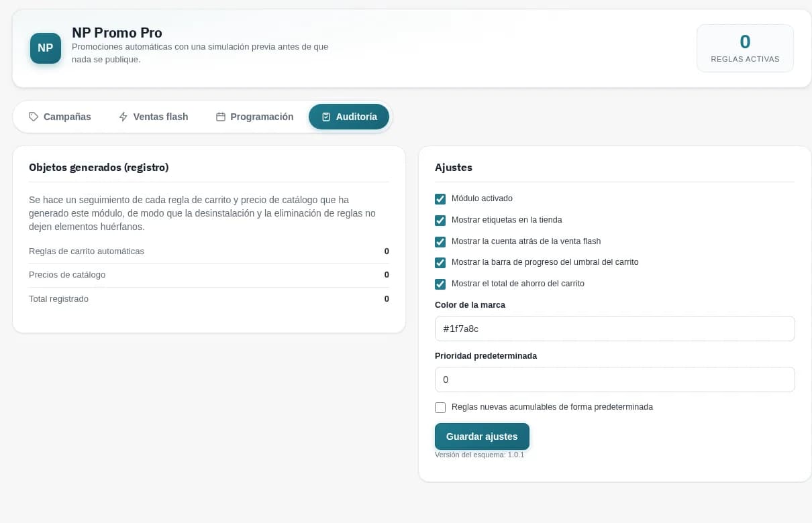
Task: Select the Auditoría tab
Action: pyautogui.click(x=349, y=117)
